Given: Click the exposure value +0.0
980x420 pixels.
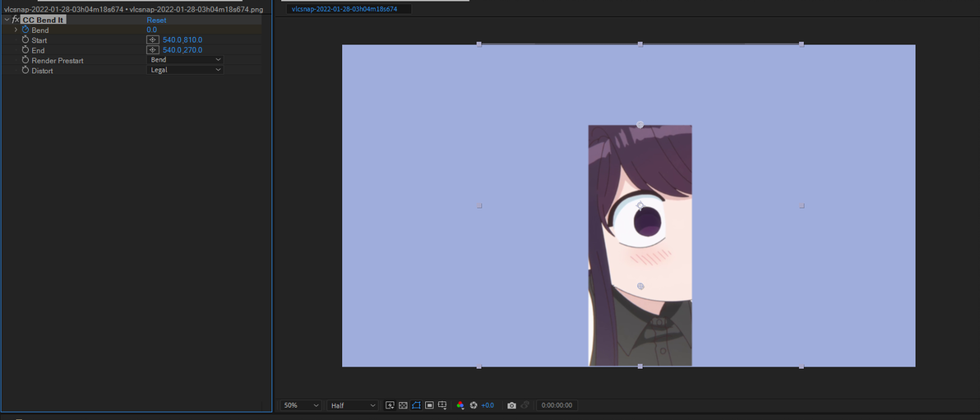Looking at the screenshot, I should [488, 406].
